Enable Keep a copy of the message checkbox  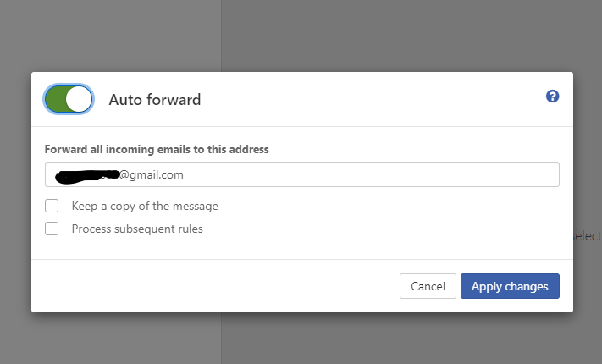[52, 206]
